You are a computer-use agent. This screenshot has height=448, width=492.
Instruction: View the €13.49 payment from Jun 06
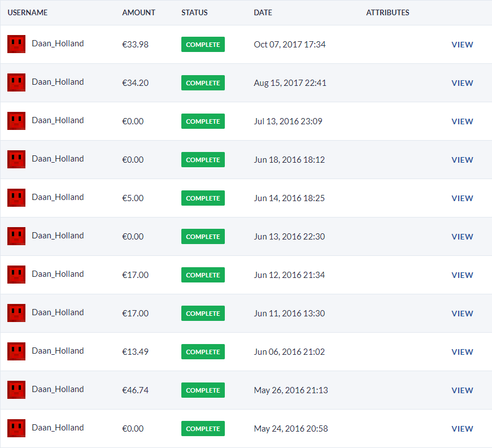[462, 352]
